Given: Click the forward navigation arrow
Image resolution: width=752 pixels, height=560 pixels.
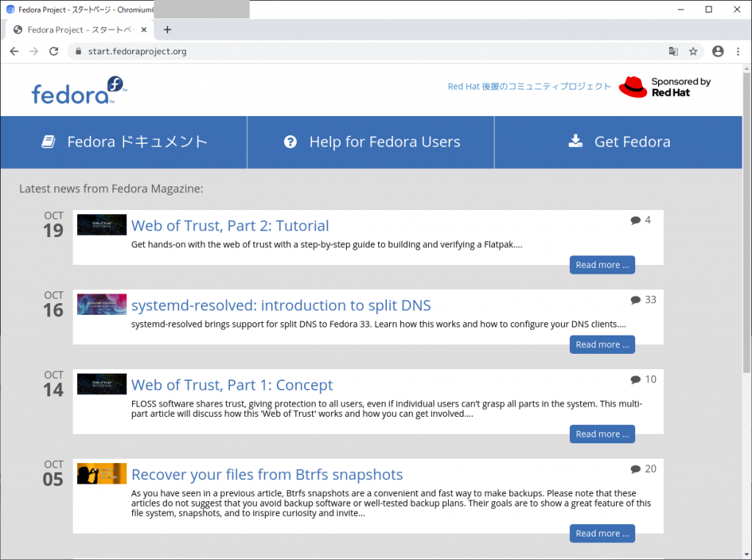Looking at the screenshot, I should point(34,51).
